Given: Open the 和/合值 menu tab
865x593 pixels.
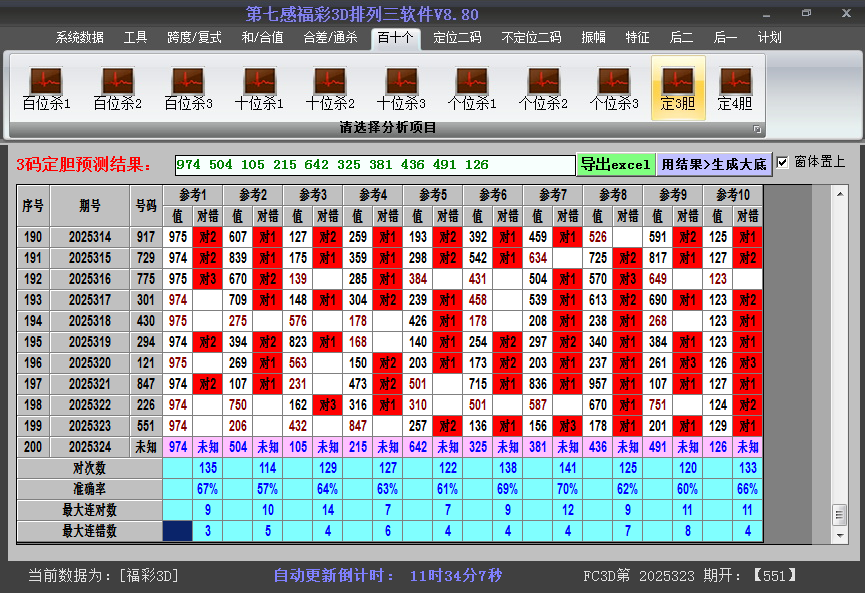Looking at the screenshot, I should [262, 38].
